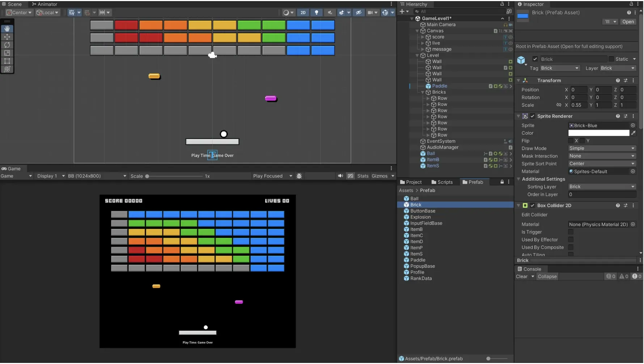Lock the Inspector panel
The height and width of the screenshot is (364, 644).
pos(631,4)
